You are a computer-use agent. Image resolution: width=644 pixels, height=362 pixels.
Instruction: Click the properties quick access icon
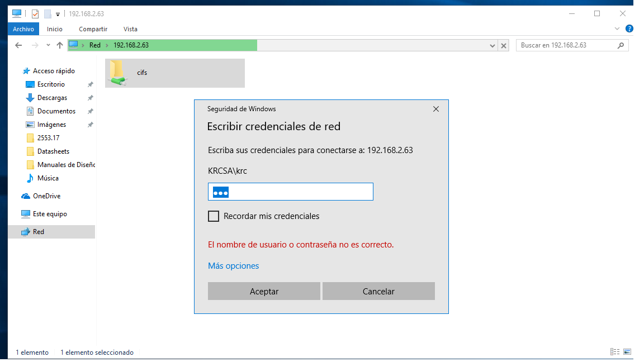(x=35, y=14)
